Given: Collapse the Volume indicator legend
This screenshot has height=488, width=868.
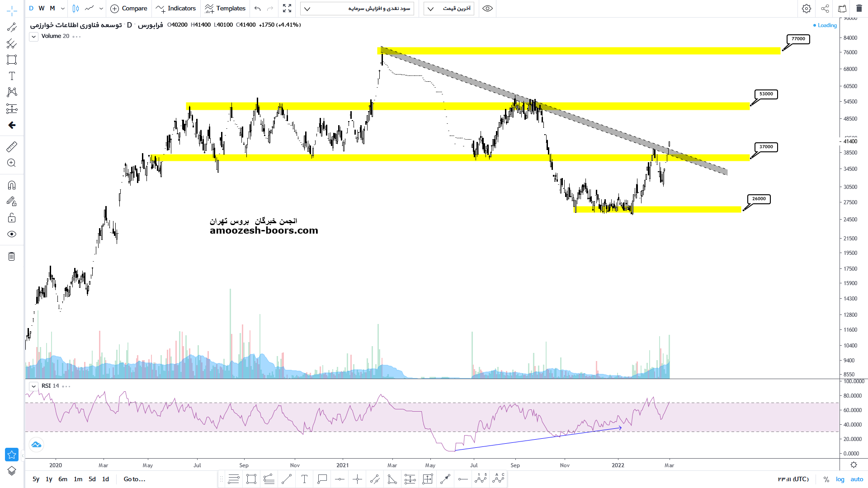Looking at the screenshot, I should tap(34, 37).
